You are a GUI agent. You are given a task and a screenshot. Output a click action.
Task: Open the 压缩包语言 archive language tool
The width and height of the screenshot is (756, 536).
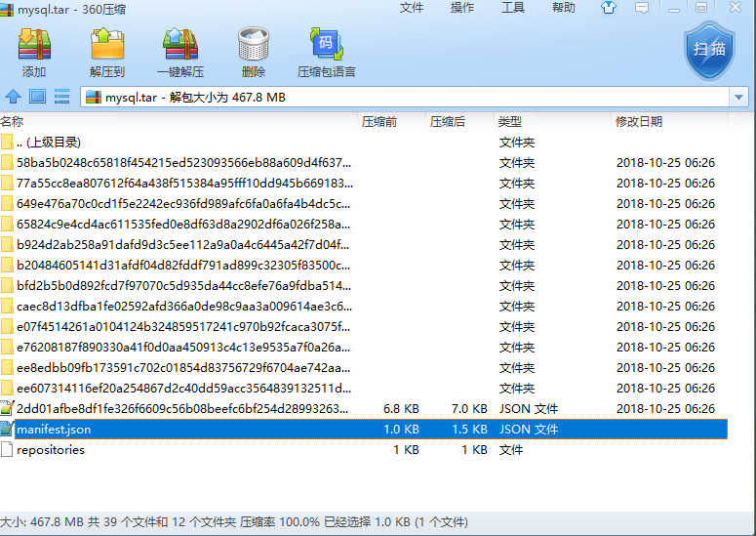[327, 52]
